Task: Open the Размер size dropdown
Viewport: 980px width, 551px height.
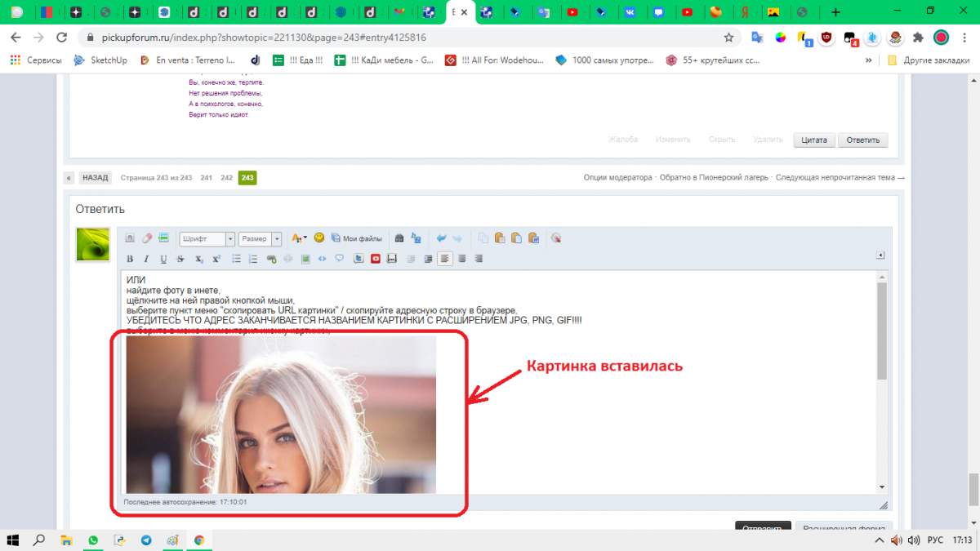Action: click(x=260, y=238)
